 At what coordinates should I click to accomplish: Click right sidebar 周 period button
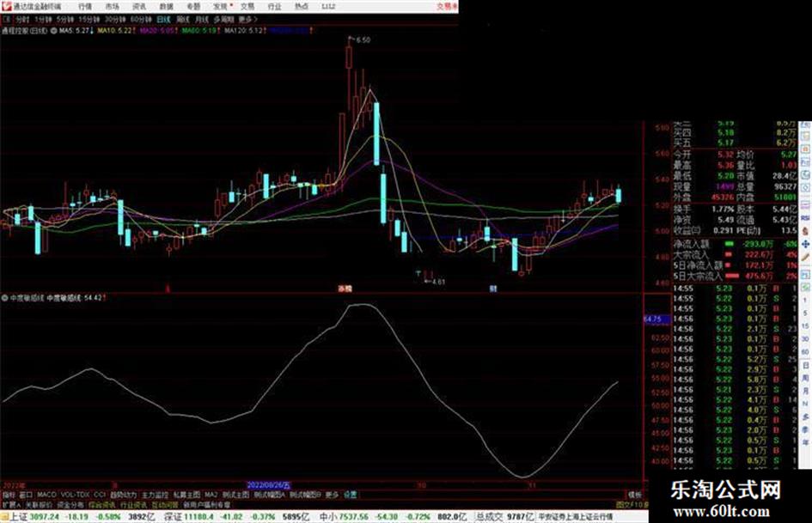pos(805,378)
